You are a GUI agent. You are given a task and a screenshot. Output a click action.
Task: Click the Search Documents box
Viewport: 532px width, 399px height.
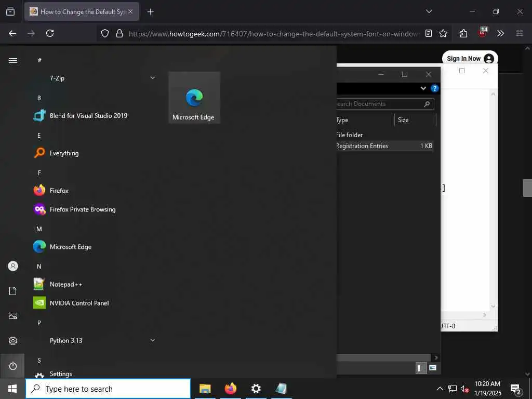[x=385, y=104]
